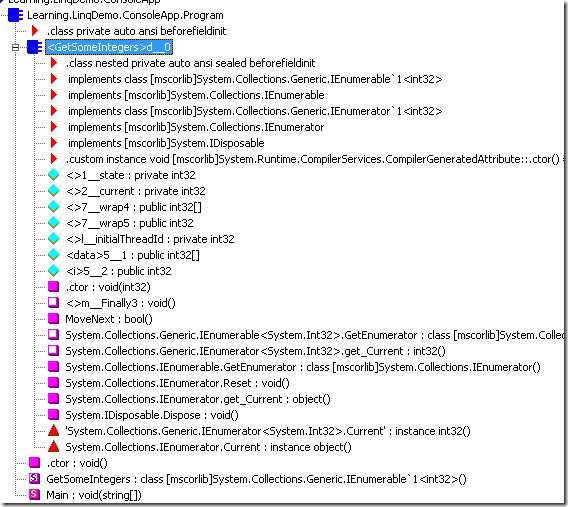The image size is (568, 507).
Task: Click cyan diamond field icon of <>7__wrap4
Action: click(54, 206)
